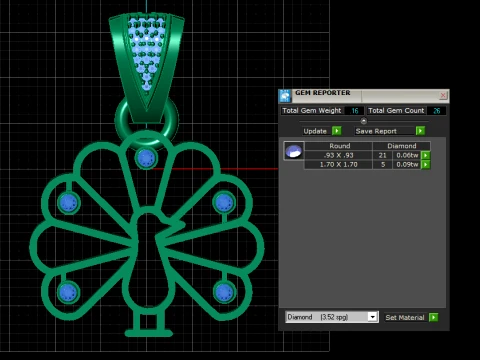The image size is (480, 360).
Task: Select top center blue gem on pendant
Action: [146, 158]
